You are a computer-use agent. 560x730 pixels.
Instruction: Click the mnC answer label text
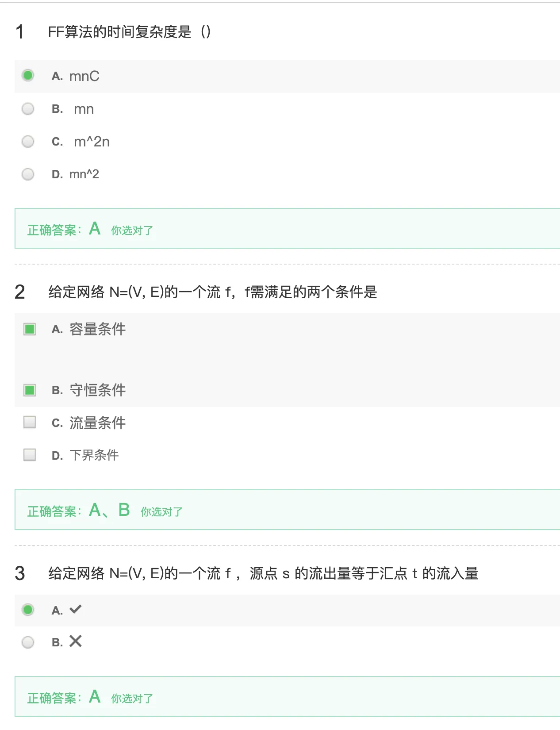pyautogui.click(x=84, y=76)
